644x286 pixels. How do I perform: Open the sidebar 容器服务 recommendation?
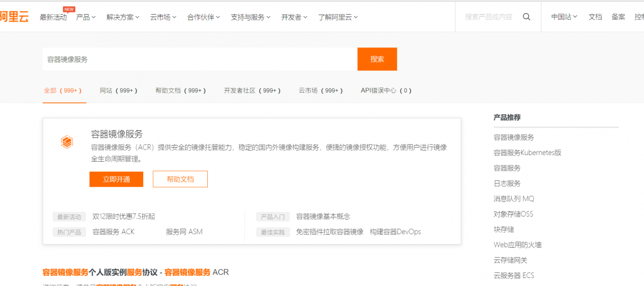(x=507, y=168)
